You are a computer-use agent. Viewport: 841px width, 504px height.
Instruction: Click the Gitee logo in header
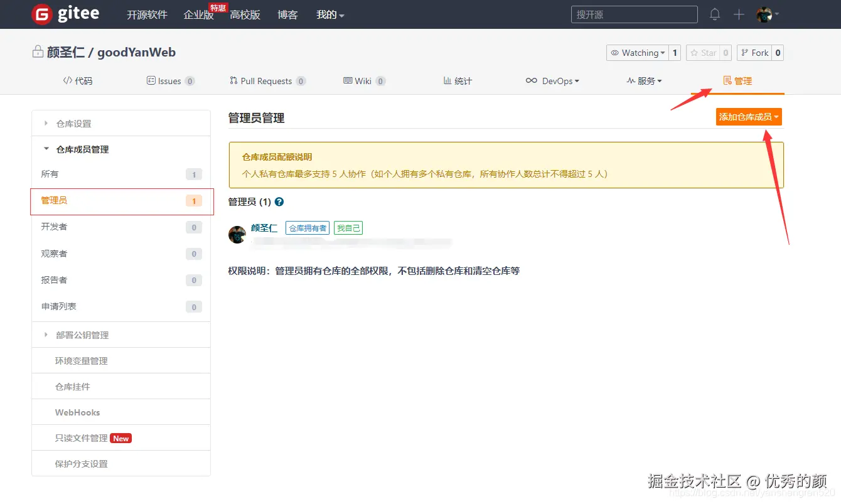[x=65, y=14]
